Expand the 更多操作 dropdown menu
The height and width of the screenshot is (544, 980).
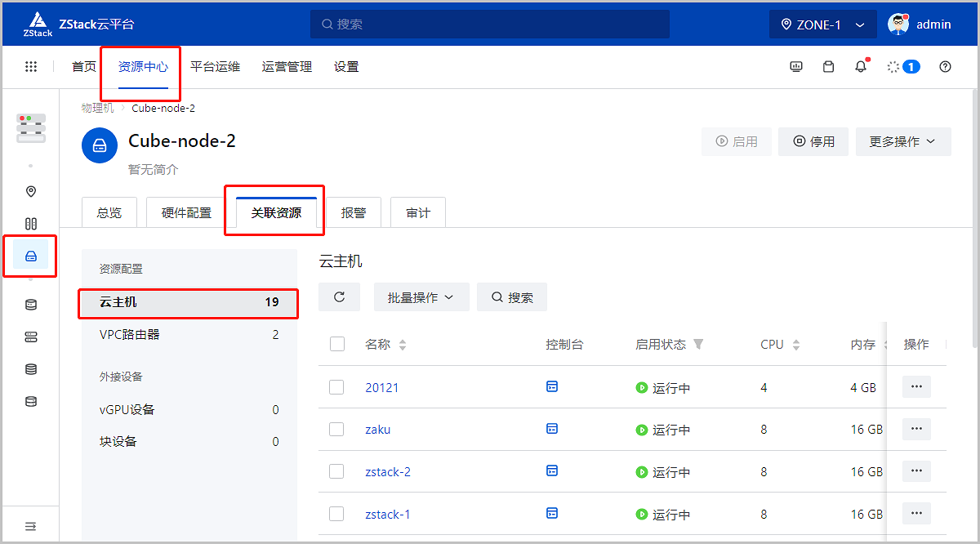click(902, 141)
